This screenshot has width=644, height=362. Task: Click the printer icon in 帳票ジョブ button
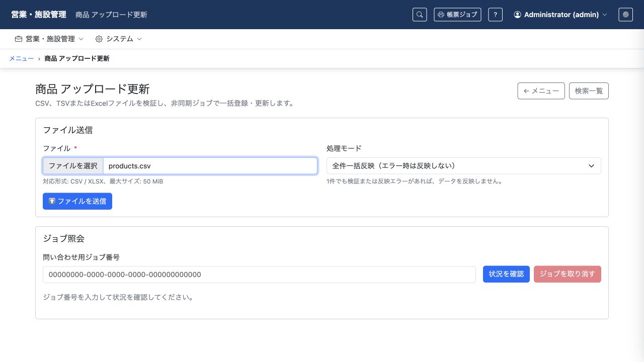(441, 15)
